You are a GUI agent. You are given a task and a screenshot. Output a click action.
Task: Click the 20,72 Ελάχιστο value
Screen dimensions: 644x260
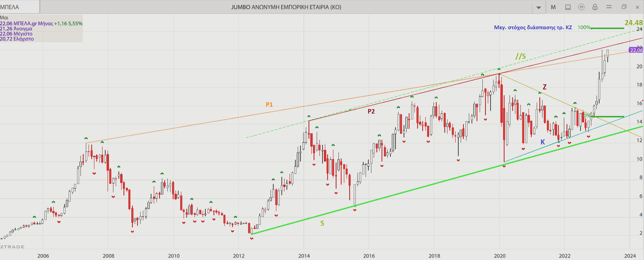(x=17, y=39)
